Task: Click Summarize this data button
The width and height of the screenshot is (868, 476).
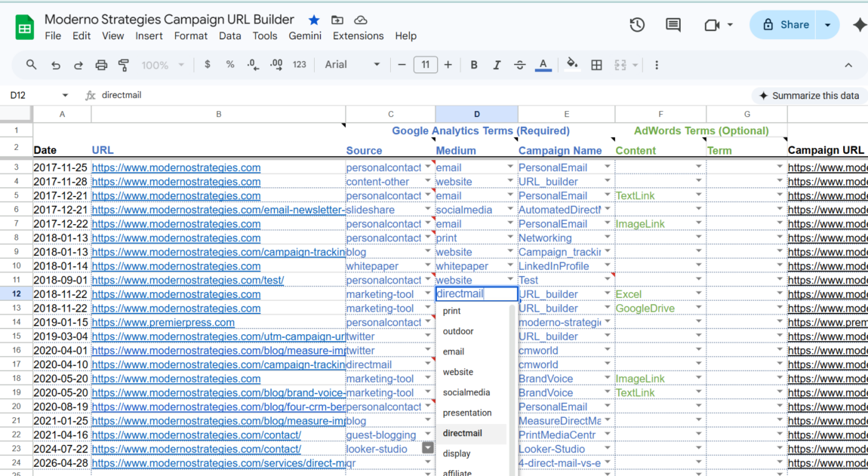Action: [x=809, y=96]
